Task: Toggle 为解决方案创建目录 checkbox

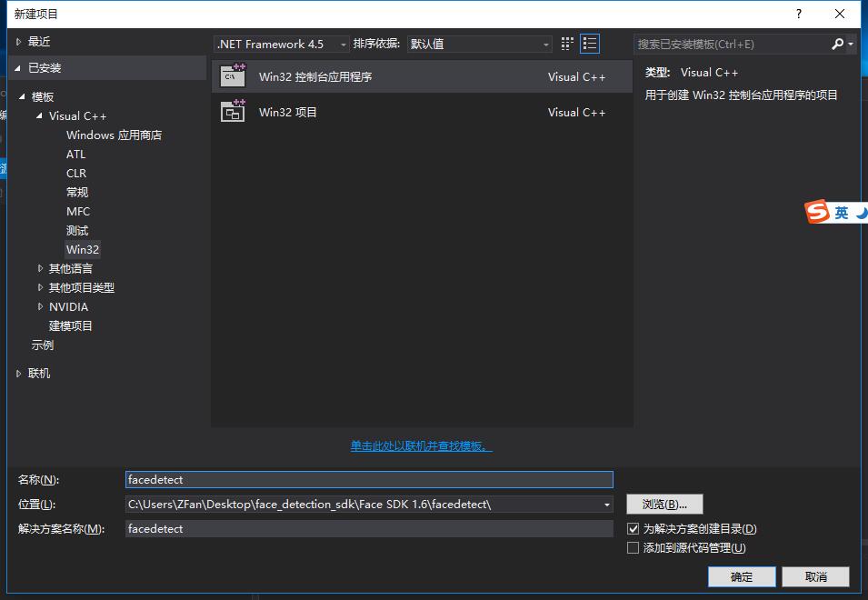Action: coord(633,528)
